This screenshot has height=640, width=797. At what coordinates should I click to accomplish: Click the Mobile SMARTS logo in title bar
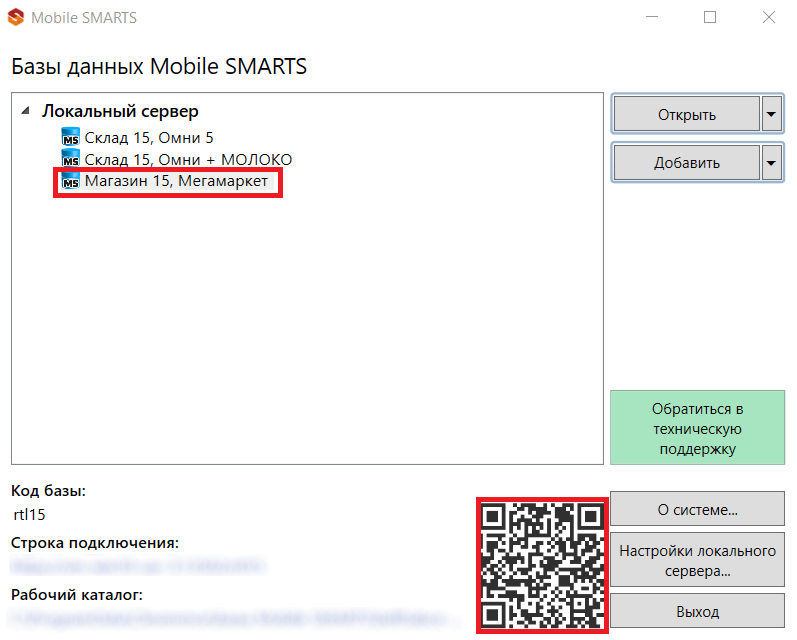16,17
